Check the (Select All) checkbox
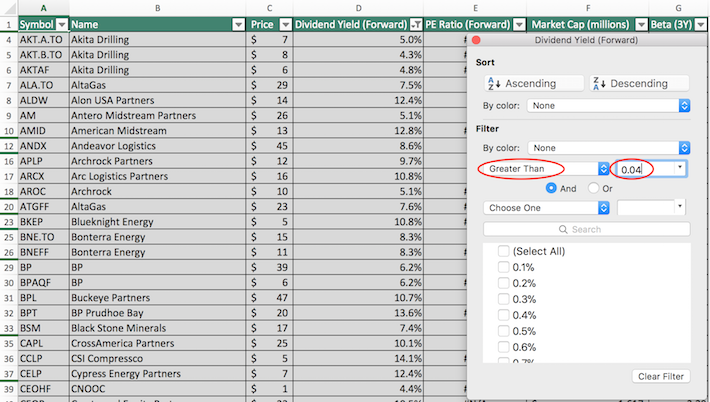Image resolution: width=710 pixels, height=402 pixels. 504,251
